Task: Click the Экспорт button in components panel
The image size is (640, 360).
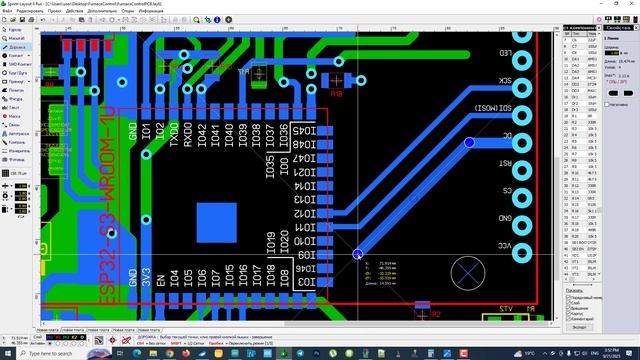Action: (x=579, y=327)
